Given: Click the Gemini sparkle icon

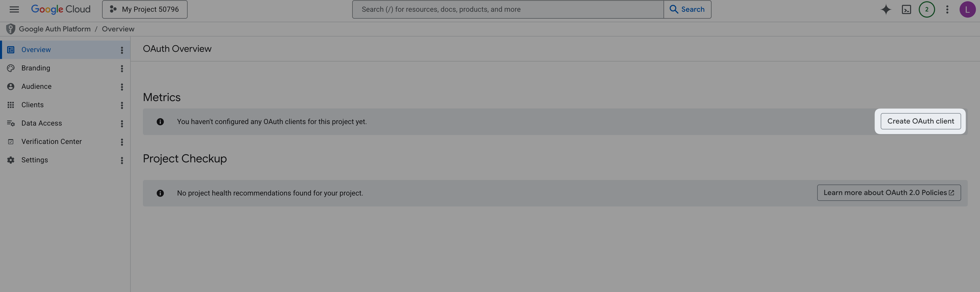Looking at the screenshot, I should tap(886, 9).
